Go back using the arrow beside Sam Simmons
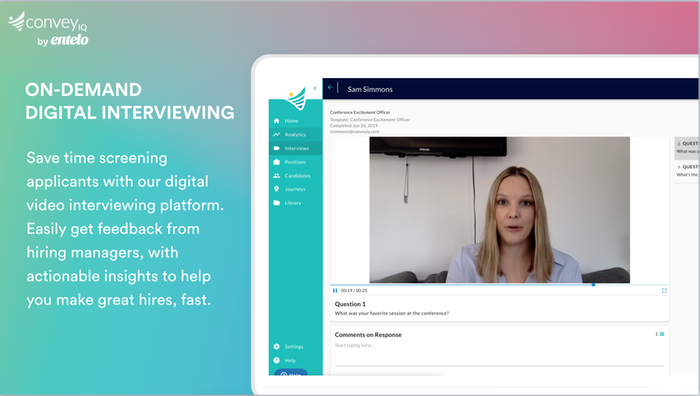Screen dimensions: 700x396 [330, 88]
